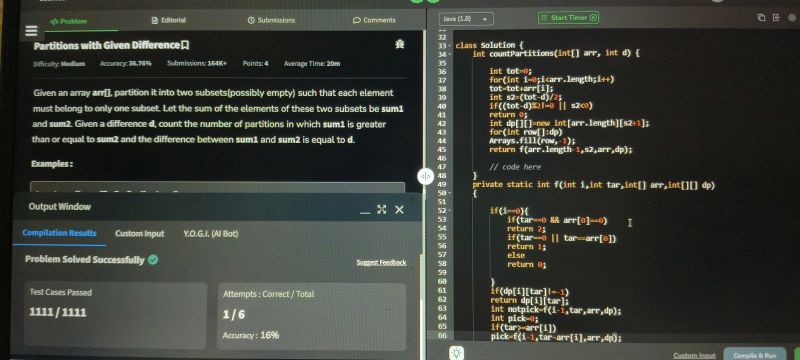The image size is (800, 360).
Task: Click the Start Timer button
Action: tap(569, 18)
